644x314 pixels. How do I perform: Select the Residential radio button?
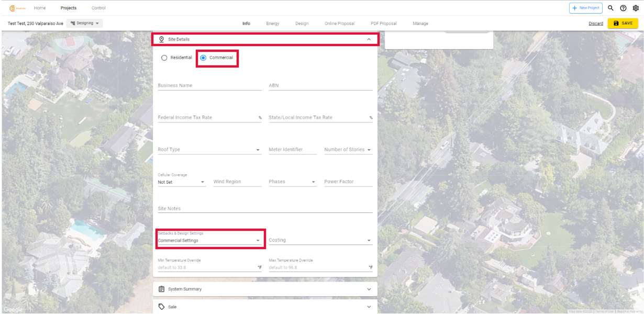(164, 58)
